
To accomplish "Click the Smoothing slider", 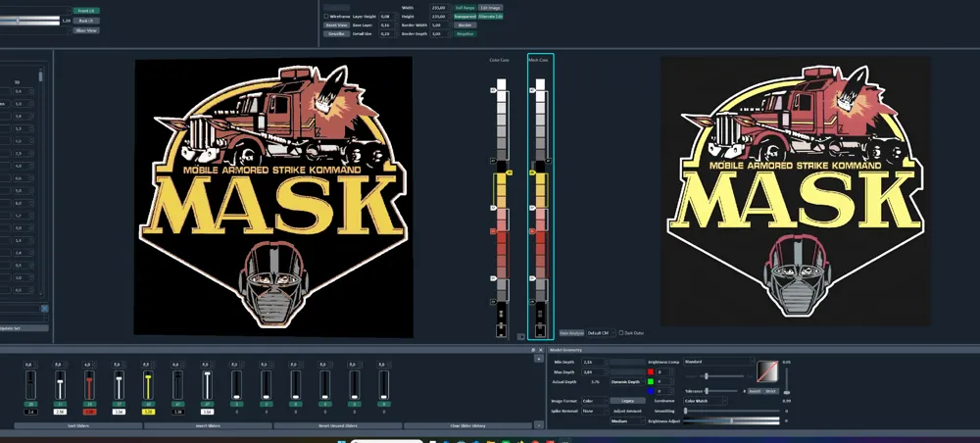I will coord(732,411).
